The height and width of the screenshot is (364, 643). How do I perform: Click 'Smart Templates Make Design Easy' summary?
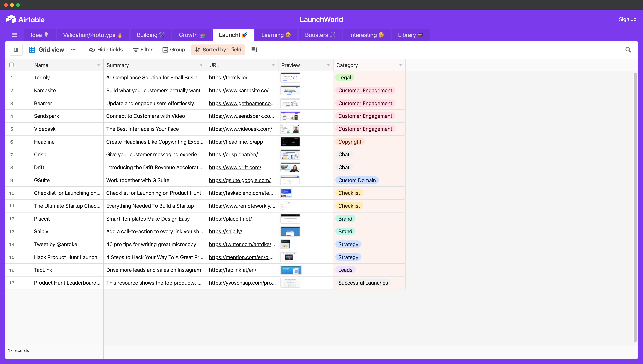[148, 219]
